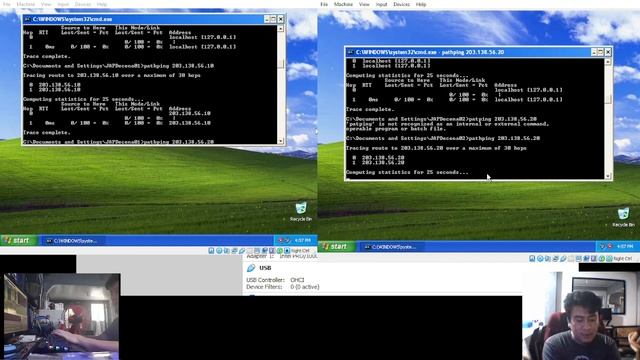Screen dimensions: 640x360
Task: Open Machine menu of right VirtualBox window
Action: (343, 4)
